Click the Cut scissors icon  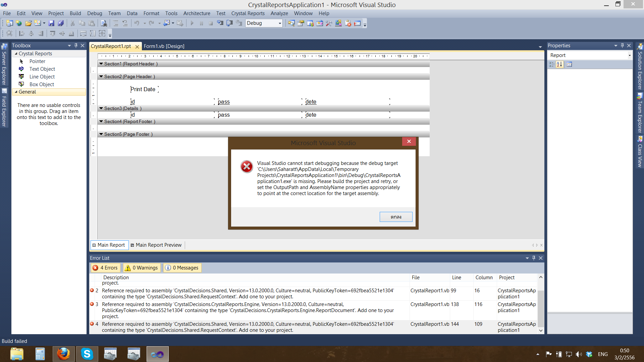tap(72, 23)
